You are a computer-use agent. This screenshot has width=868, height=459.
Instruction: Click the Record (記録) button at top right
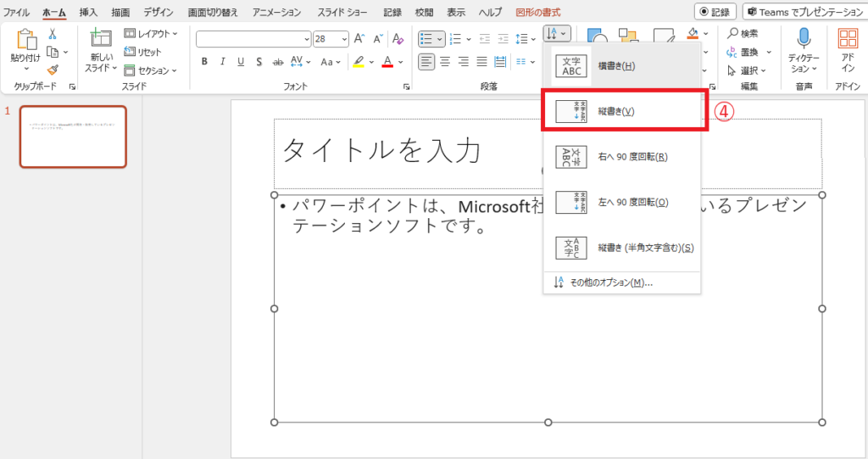click(x=715, y=12)
